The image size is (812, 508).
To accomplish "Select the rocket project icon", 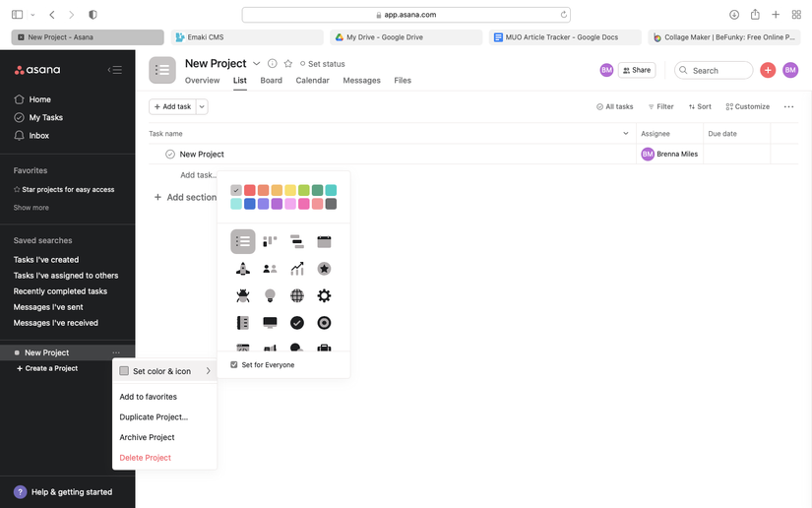I will point(243,269).
